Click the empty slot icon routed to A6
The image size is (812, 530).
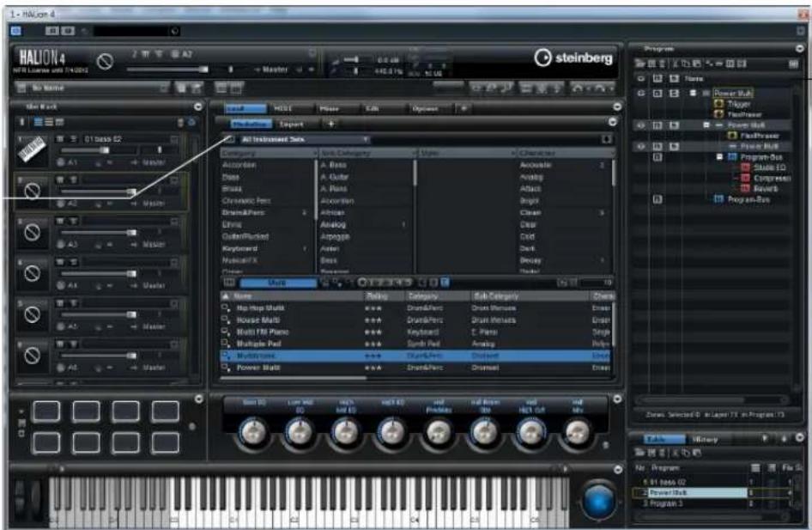click(x=32, y=356)
